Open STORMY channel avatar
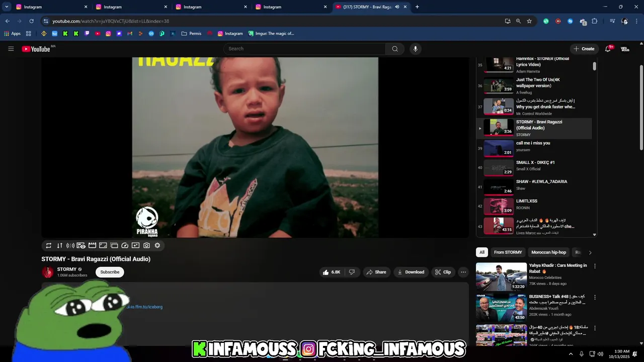Image resolution: width=644 pixels, height=362 pixels. click(48, 272)
